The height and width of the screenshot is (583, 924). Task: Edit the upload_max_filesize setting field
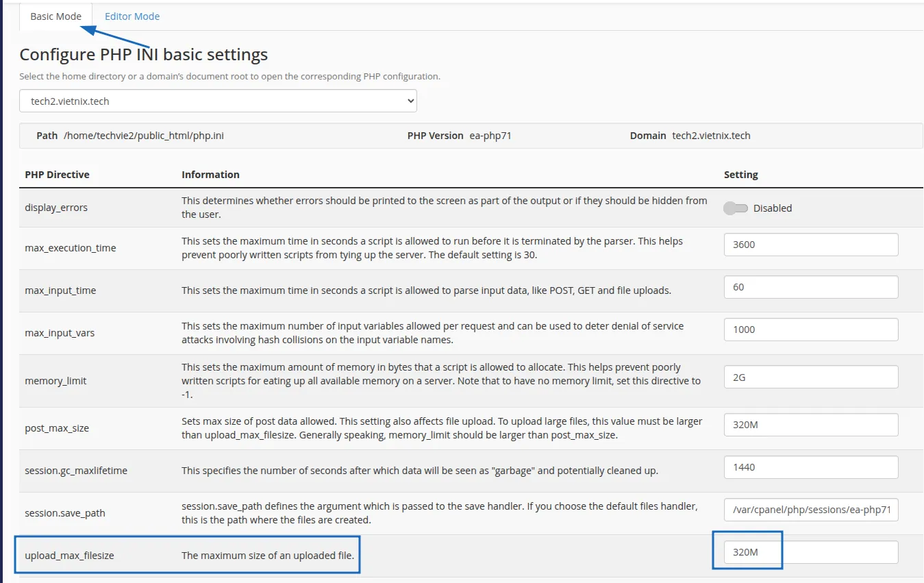[810, 552]
